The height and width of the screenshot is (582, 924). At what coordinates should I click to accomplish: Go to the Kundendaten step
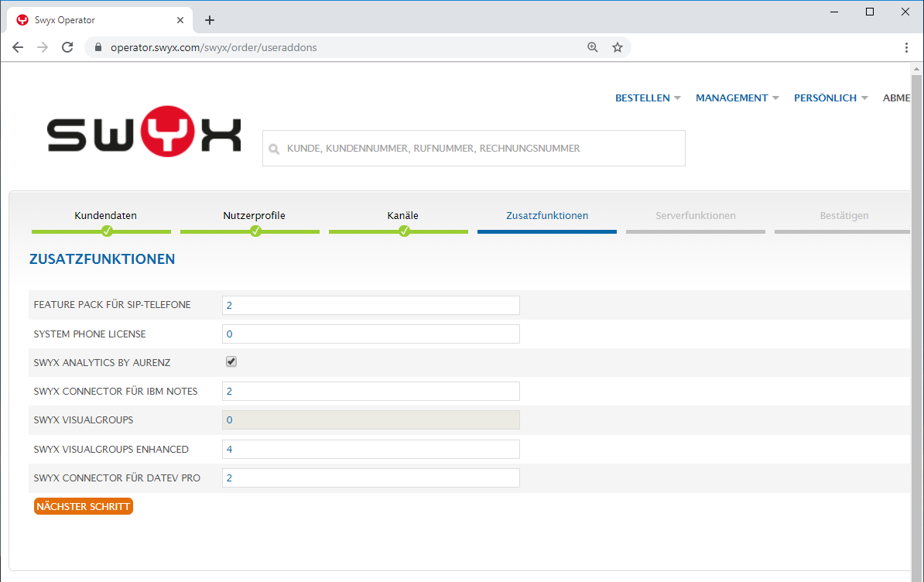pyautogui.click(x=106, y=216)
